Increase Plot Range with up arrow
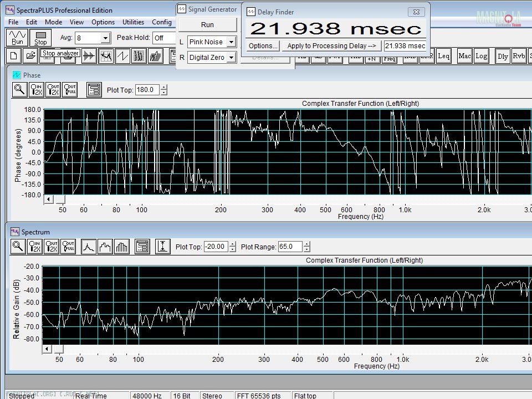 click(306, 244)
